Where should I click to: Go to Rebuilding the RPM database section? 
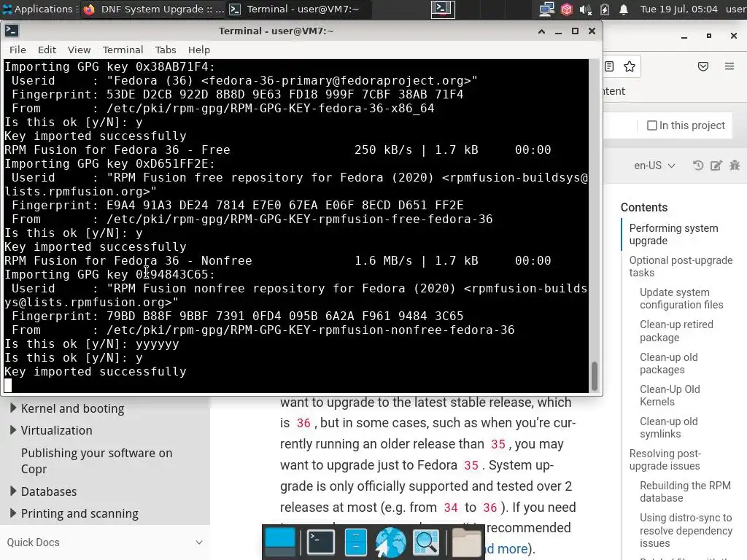click(685, 491)
